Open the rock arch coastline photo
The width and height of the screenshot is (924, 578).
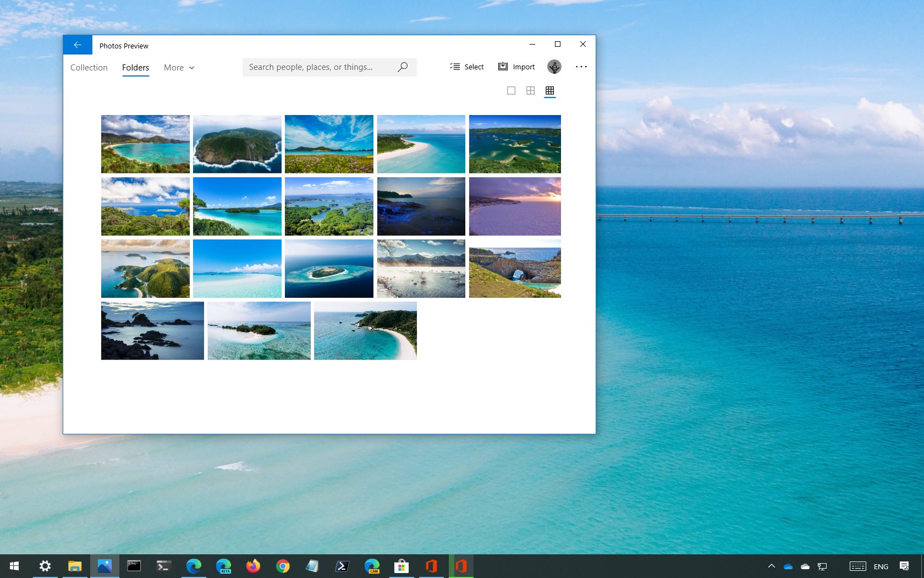[x=515, y=269]
